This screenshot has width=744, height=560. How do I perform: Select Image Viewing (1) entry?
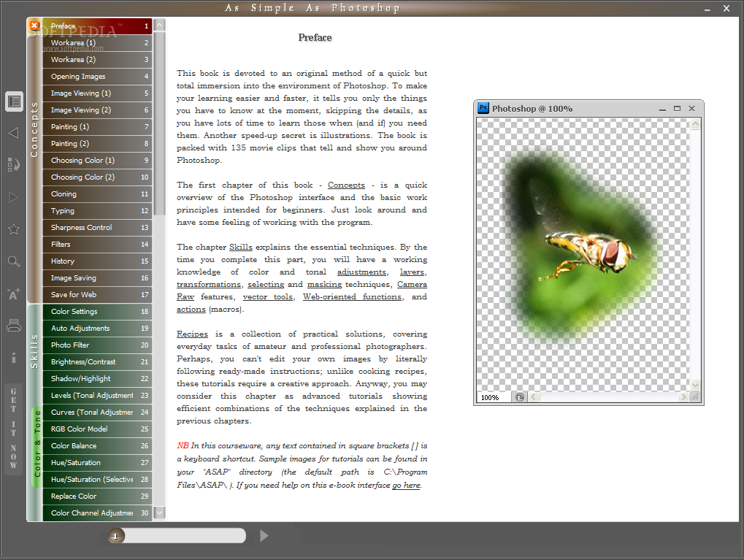[97, 93]
